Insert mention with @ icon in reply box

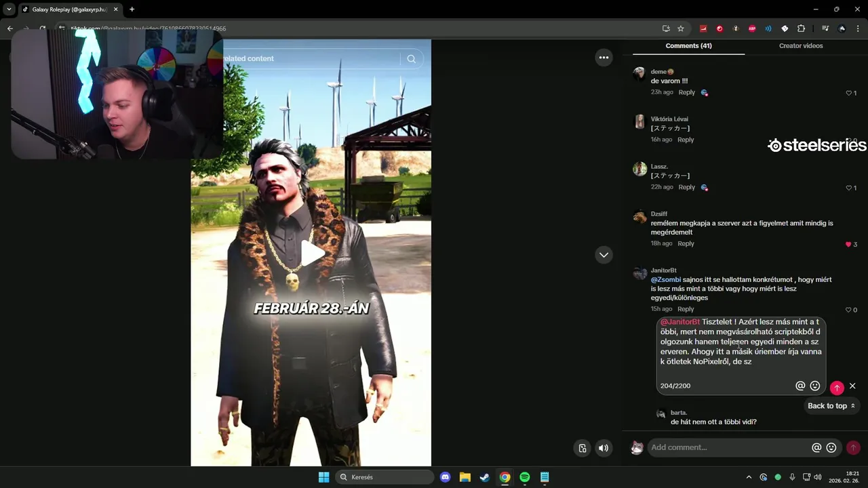800,386
